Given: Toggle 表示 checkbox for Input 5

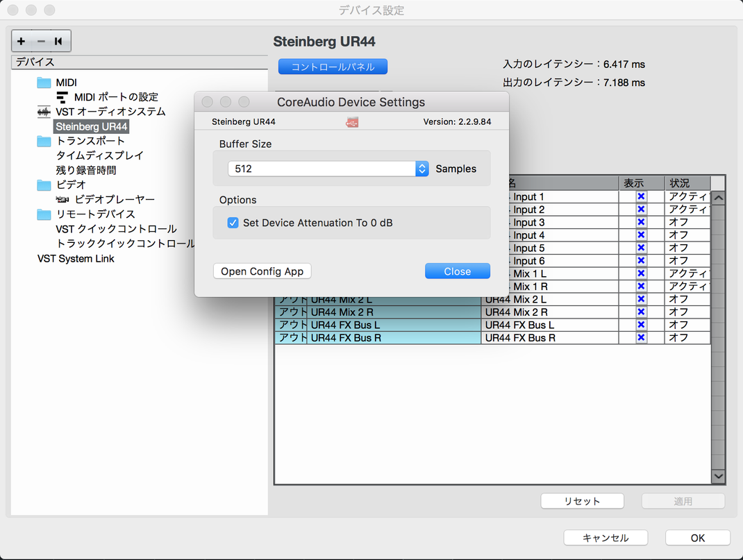Looking at the screenshot, I should [x=641, y=248].
